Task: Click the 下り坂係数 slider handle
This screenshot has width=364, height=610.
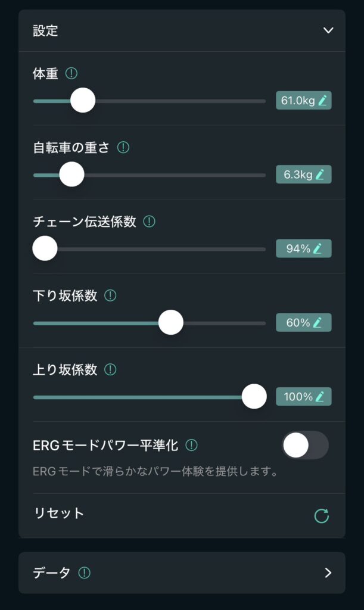Action: 171,322
